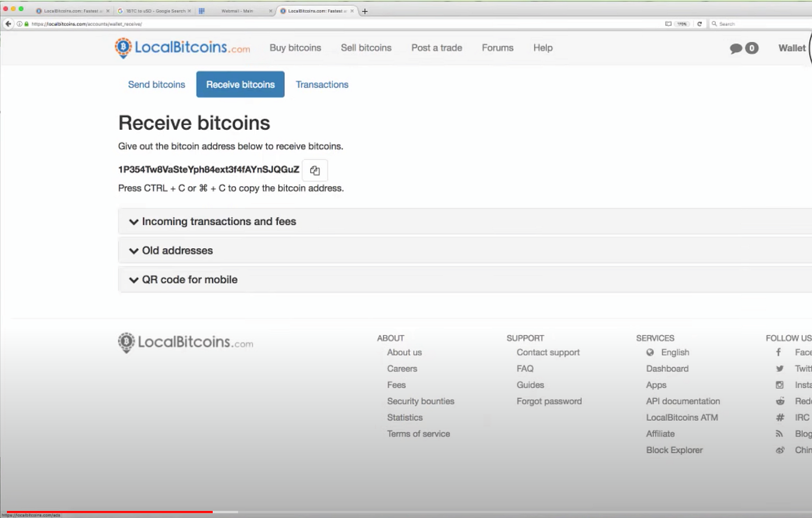
Task: Copy the bitcoin address with the clipboard icon
Action: (315, 171)
